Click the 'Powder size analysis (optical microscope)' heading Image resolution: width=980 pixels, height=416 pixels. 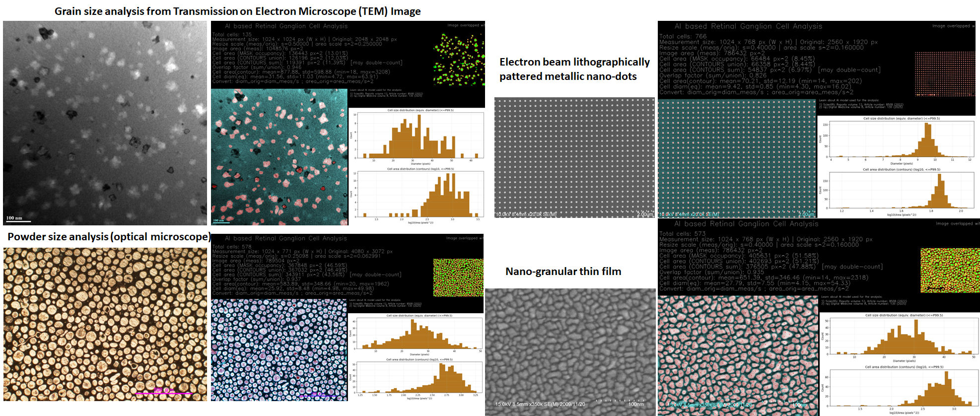(109, 237)
